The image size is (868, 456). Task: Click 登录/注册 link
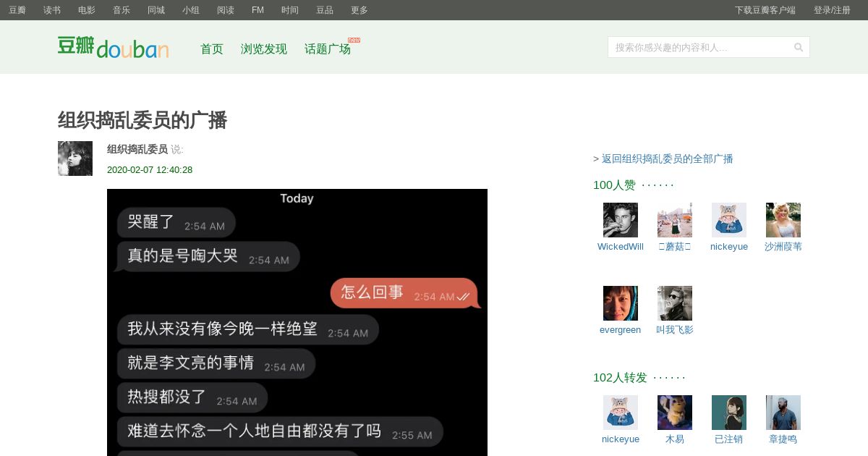click(832, 10)
